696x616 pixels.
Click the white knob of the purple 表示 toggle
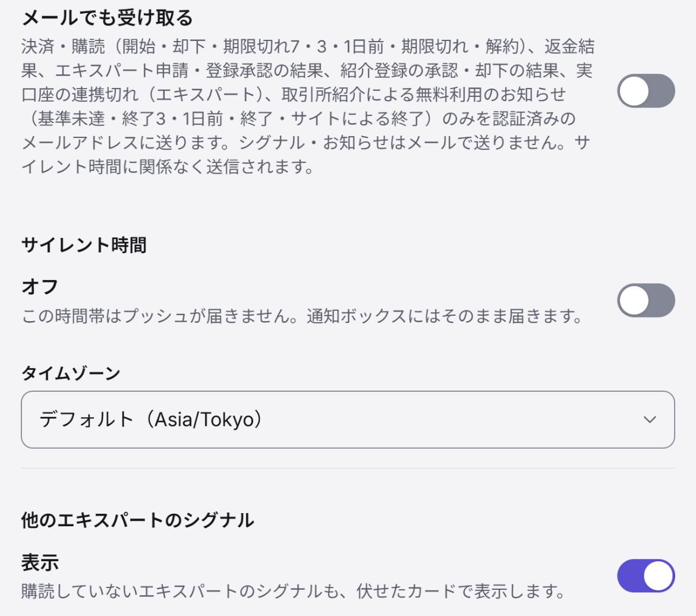click(659, 576)
